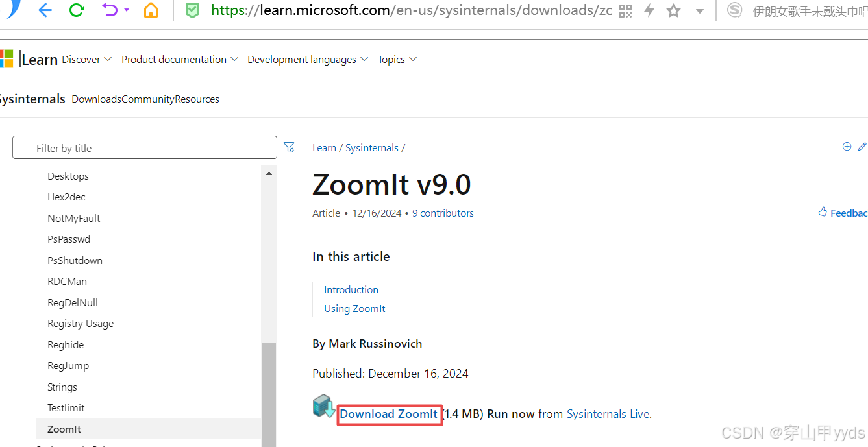This screenshot has width=868, height=447.
Task: Click the Filter by title field
Action: [x=145, y=147]
